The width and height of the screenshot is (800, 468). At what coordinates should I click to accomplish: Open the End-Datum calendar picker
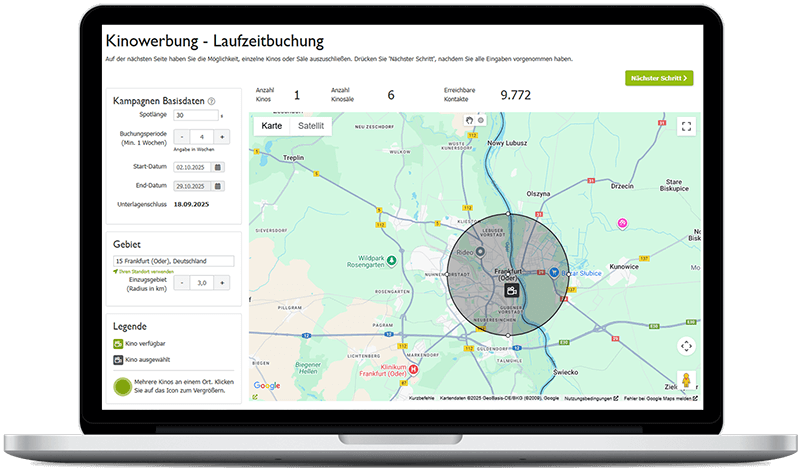point(218,186)
